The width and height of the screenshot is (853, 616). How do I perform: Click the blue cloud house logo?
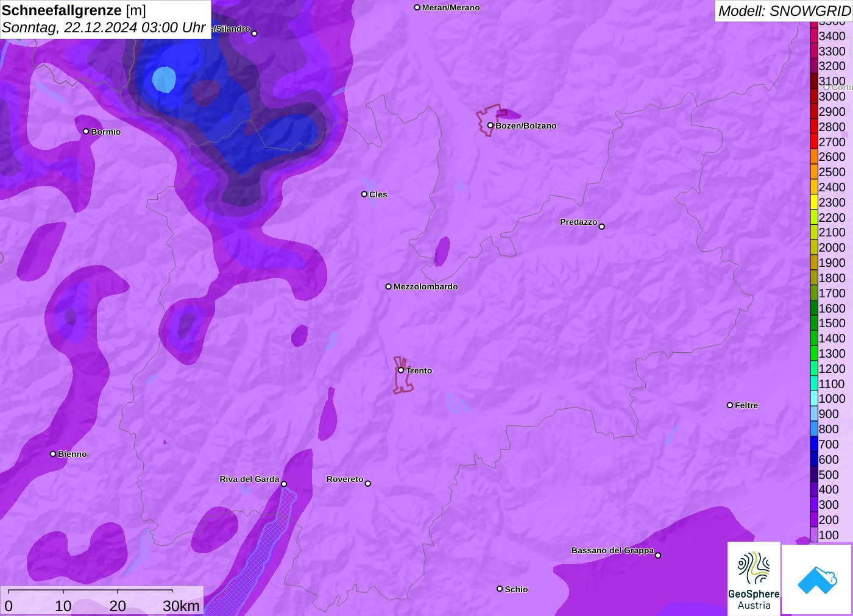click(817, 579)
